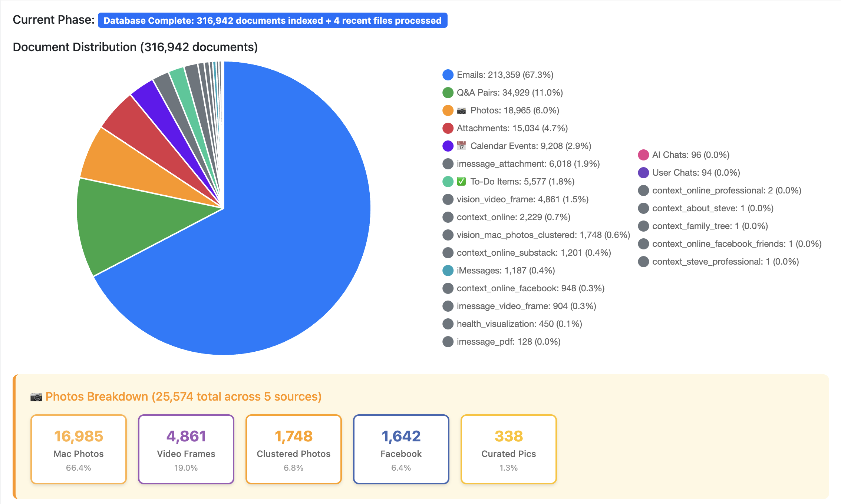
Task: Click the calendar icon beside Calendar Events
Action: (461, 146)
